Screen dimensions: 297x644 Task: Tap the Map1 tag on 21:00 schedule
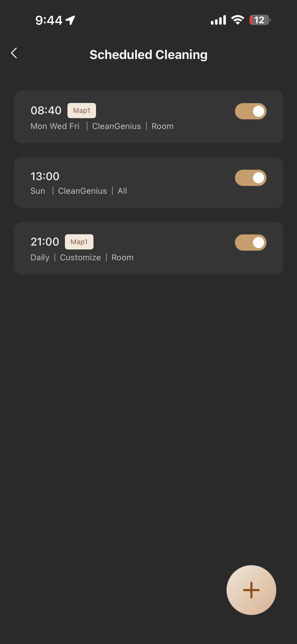tap(79, 242)
